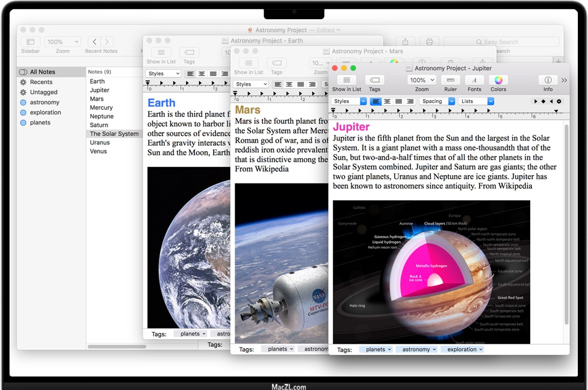This screenshot has height=390, width=588.
Task: Go back in Recent Notes
Action: pos(94,42)
